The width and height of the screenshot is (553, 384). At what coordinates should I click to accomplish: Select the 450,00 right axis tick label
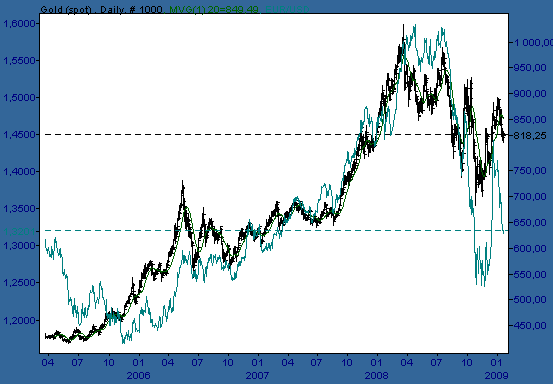[x=531, y=325]
